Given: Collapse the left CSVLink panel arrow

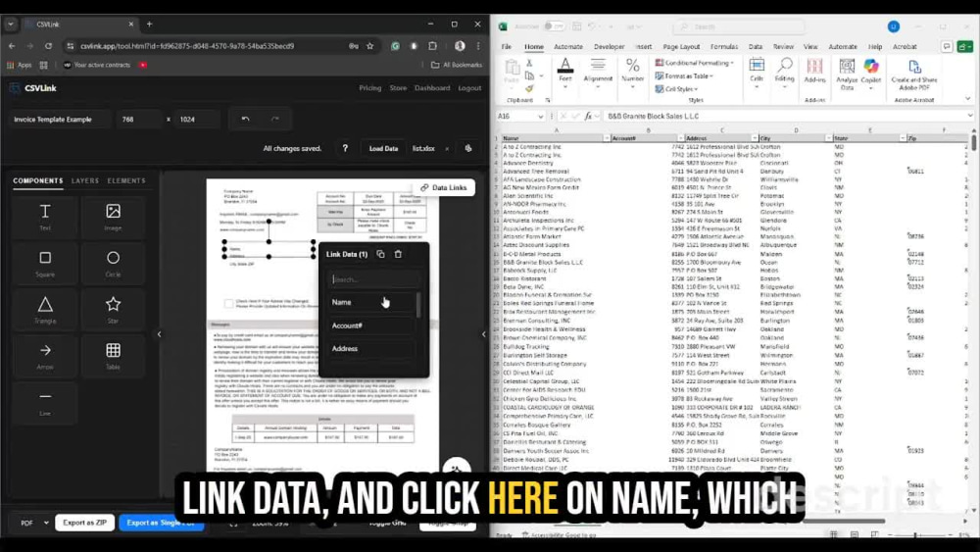Looking at the screenshot, I should 159,334.
